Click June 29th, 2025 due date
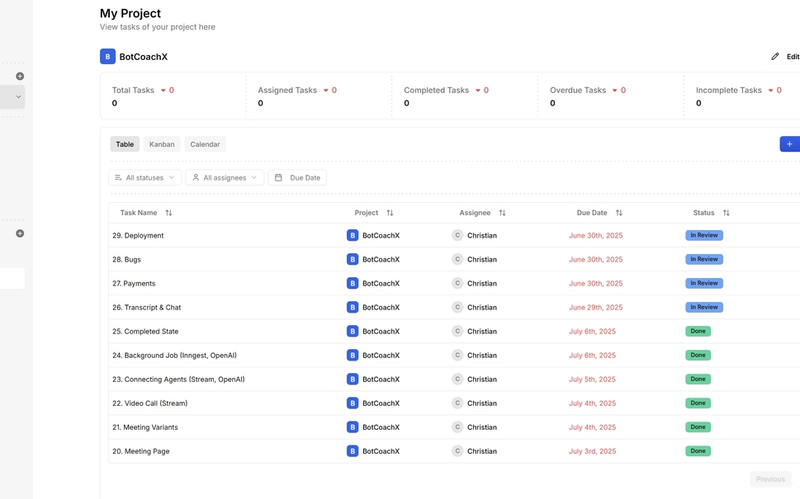The width and height of the screenshot is (800, 499). (x=595, y=308)
